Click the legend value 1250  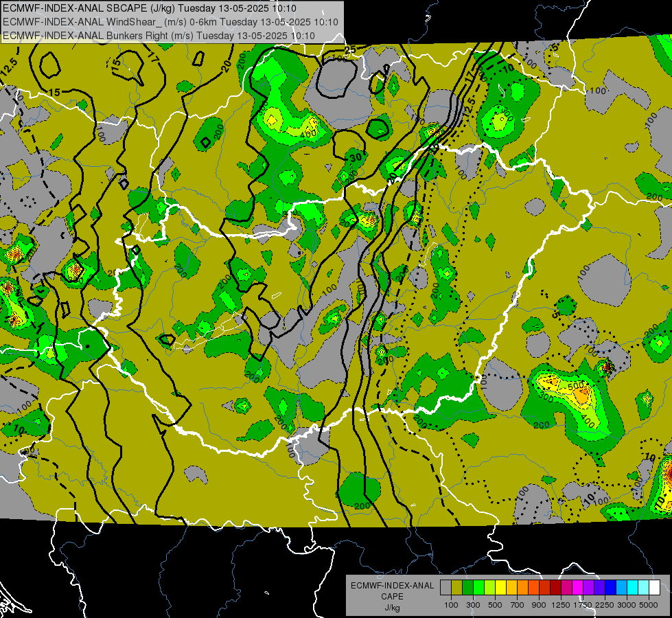[x=561, y=605]
